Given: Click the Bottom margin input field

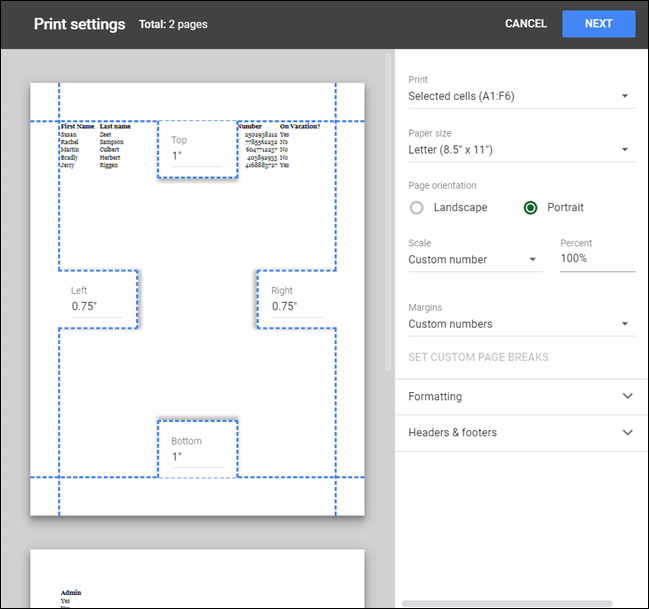Looking at the screenshot, I should coord(197,457).
